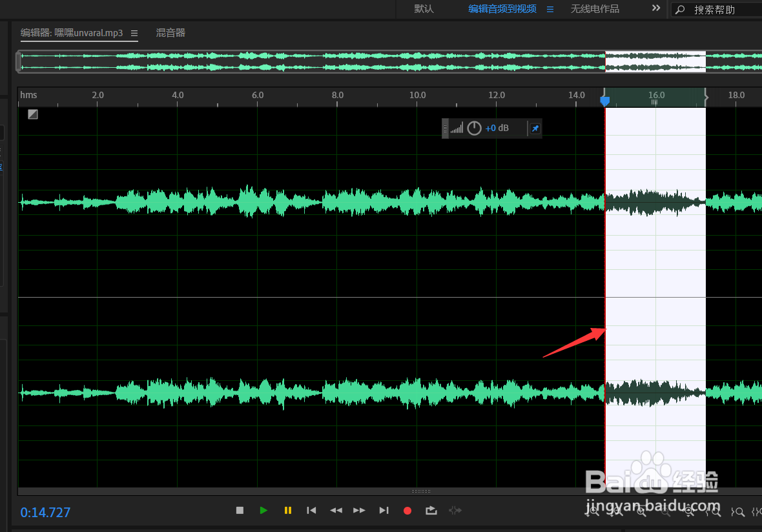Click the blue playhead marker on ruler
Viewport: 762px width, 532px height.
tap(604, 101)
